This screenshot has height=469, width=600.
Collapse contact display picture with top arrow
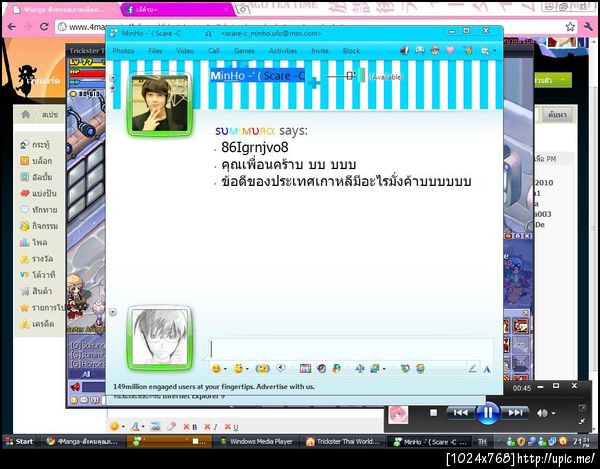coord(113,78)
